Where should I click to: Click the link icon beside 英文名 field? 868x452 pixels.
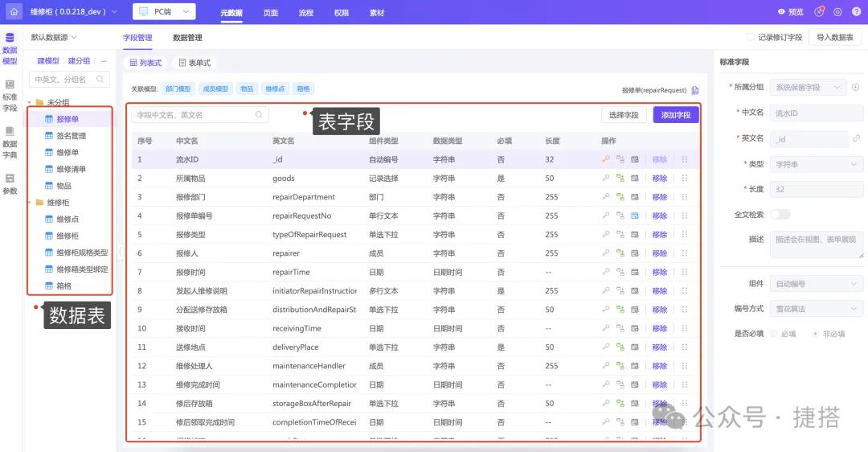tap(856, 138)
